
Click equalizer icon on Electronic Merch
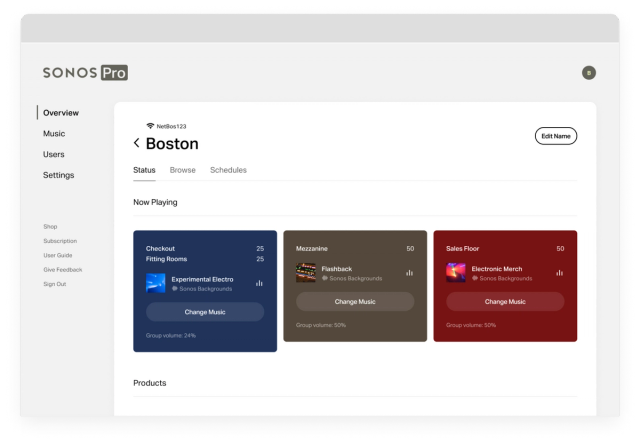[x=560, y=273]
